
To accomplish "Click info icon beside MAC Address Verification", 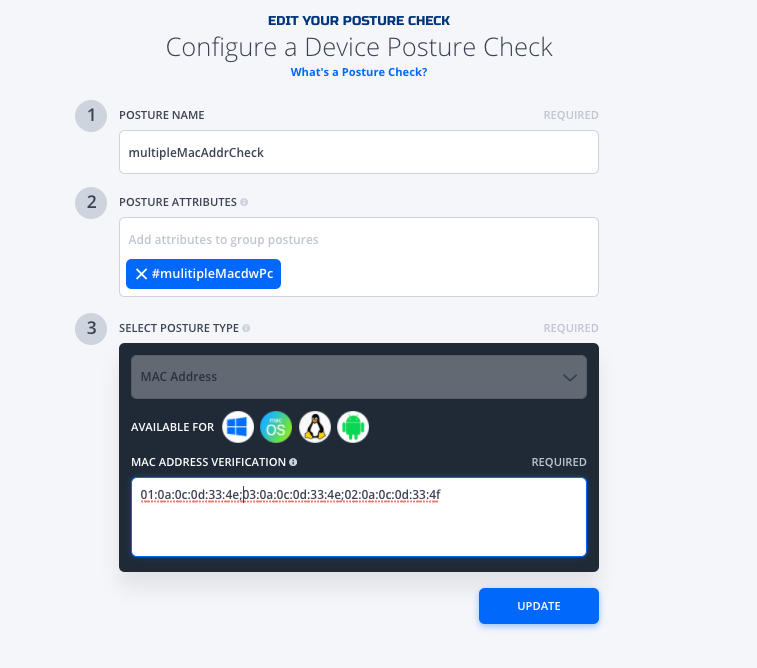I will [x=293, y=462].
